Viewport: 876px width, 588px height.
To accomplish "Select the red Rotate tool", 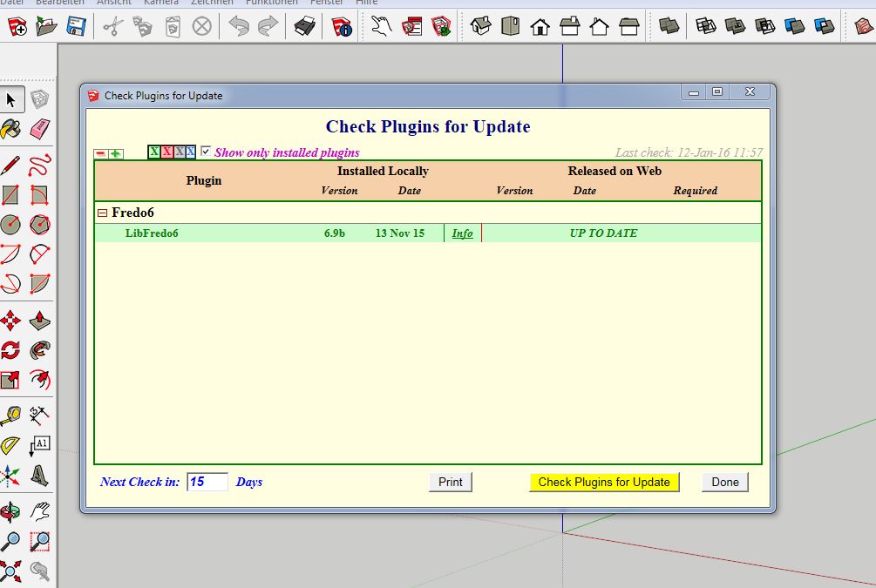I will tap(10, 350).
